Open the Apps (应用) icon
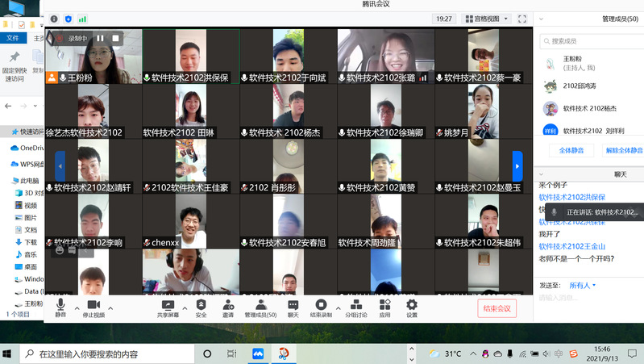 pyautogui.click(x=384, y=308)
